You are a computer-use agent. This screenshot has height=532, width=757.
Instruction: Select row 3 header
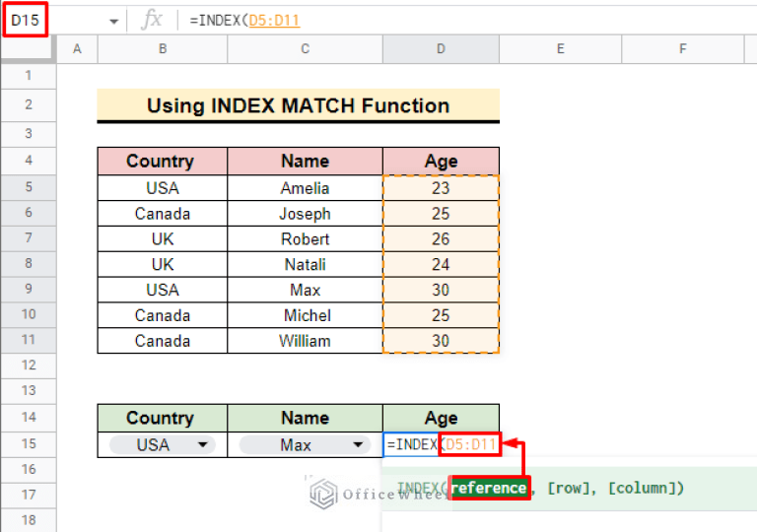(x=29, y=133)
